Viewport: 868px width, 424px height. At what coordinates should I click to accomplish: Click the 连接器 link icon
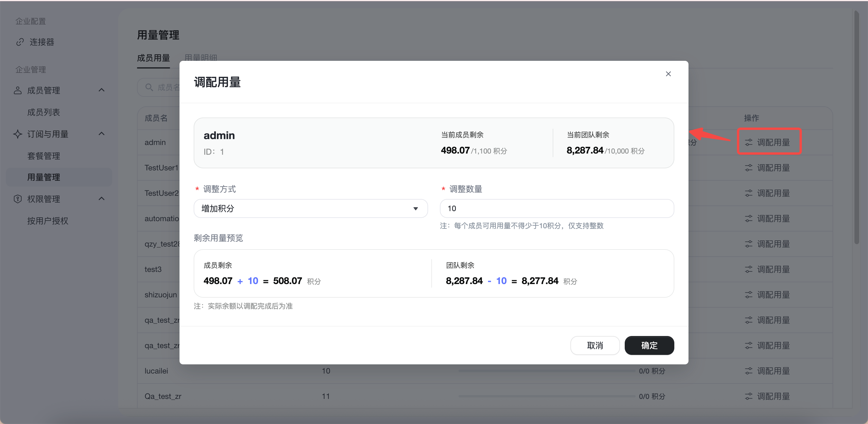tap(20, 42)
